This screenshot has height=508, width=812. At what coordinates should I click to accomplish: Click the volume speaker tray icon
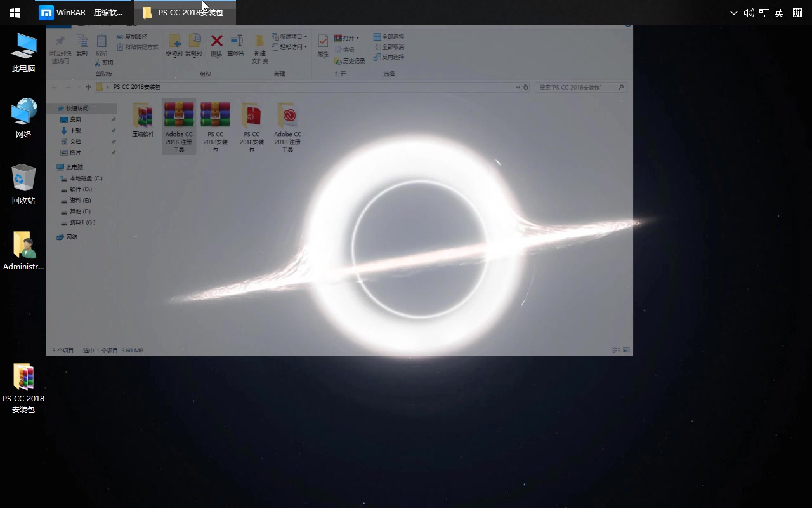[749, 13]
